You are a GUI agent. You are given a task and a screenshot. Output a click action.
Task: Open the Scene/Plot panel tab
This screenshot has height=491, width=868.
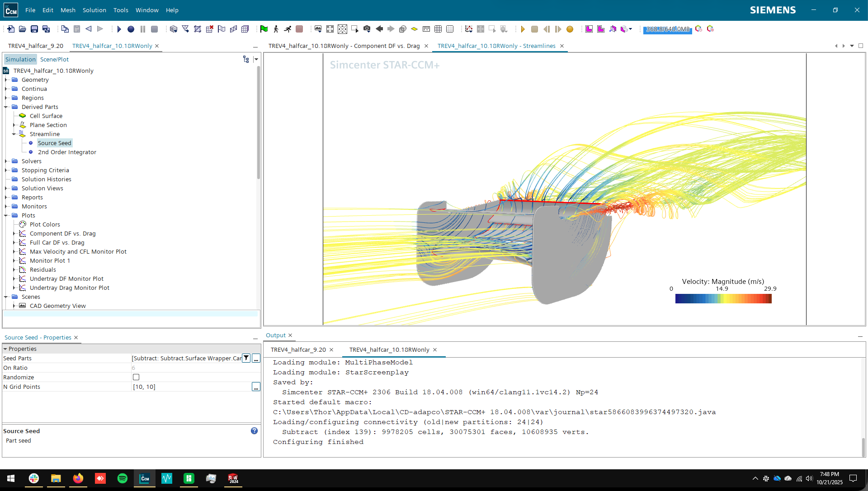point(54,60)
